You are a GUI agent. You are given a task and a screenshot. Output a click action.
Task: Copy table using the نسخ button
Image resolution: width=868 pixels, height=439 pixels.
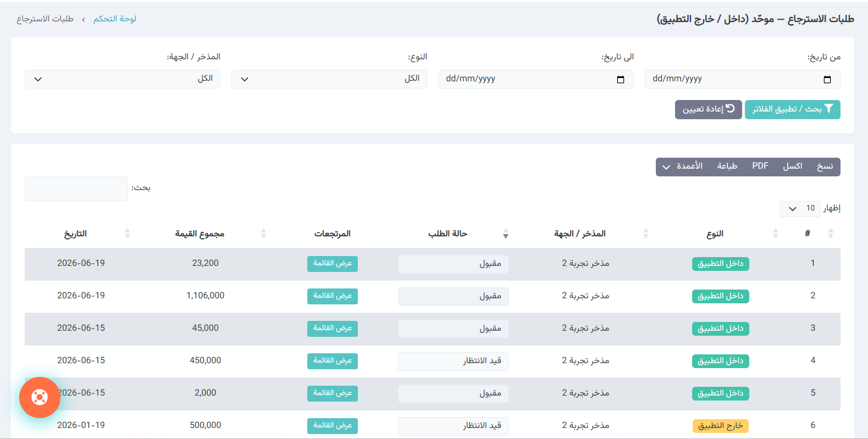click(825, 166)
